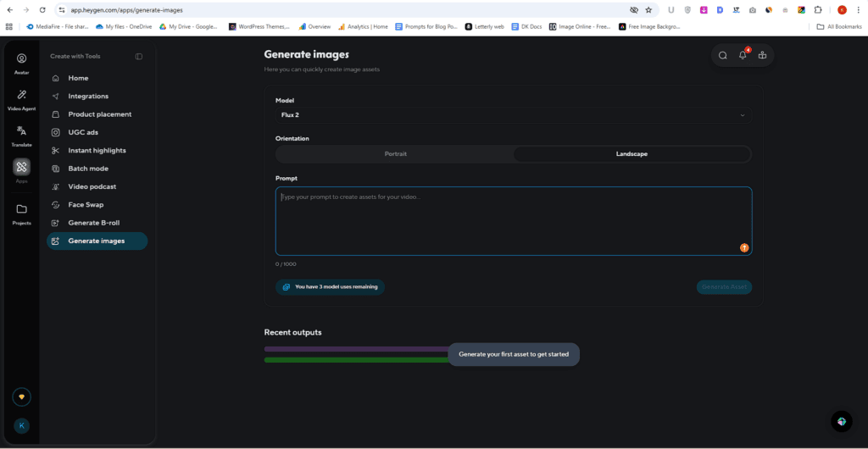Open Analytics | Home bookmark
868x449 pixels.
click(x=363, y=26)
